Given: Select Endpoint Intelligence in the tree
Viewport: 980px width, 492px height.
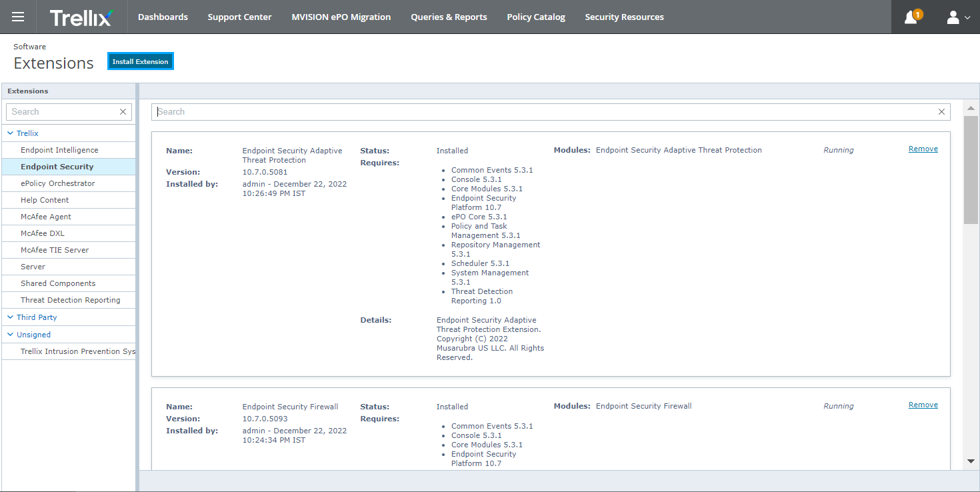Looking at the screenshot, I should [x=69, y=150].
